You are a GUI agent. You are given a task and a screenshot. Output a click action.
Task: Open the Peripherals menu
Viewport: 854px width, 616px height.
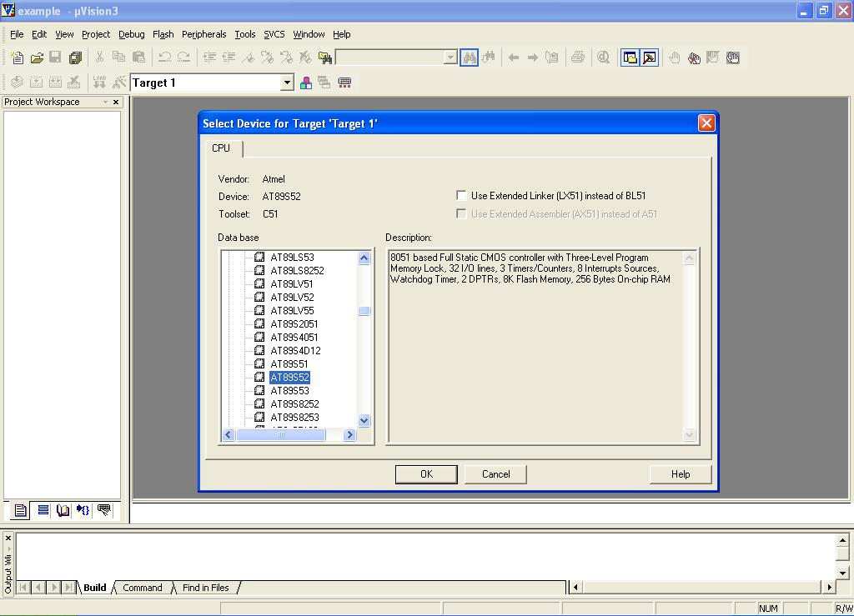pyautogui.click(x=203, y=34)
